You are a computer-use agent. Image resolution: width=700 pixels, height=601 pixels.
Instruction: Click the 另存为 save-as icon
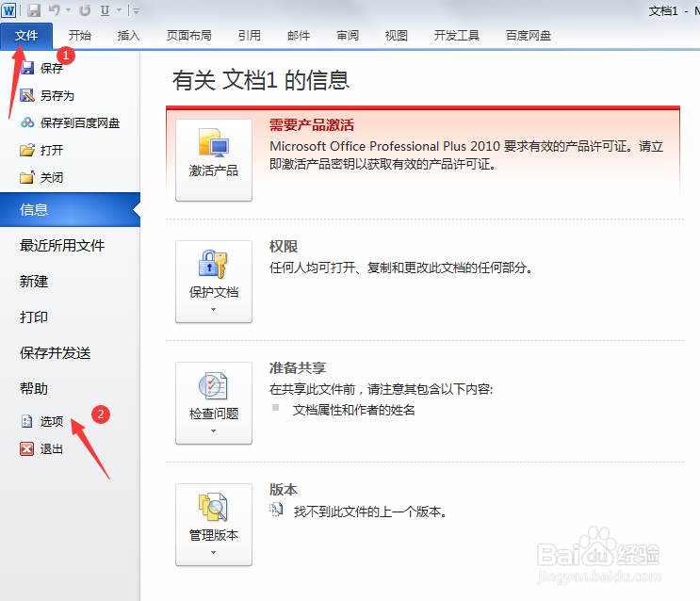(27, 95)
